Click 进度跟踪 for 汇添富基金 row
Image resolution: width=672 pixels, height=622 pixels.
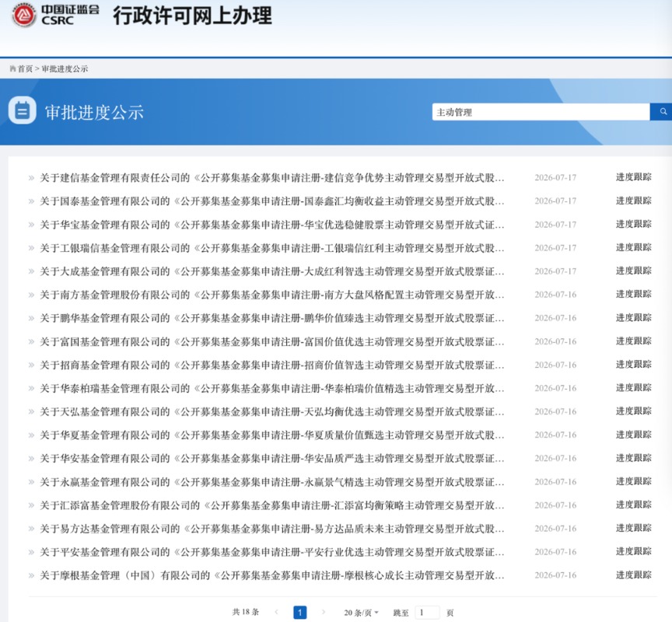(x=633, y=505)
